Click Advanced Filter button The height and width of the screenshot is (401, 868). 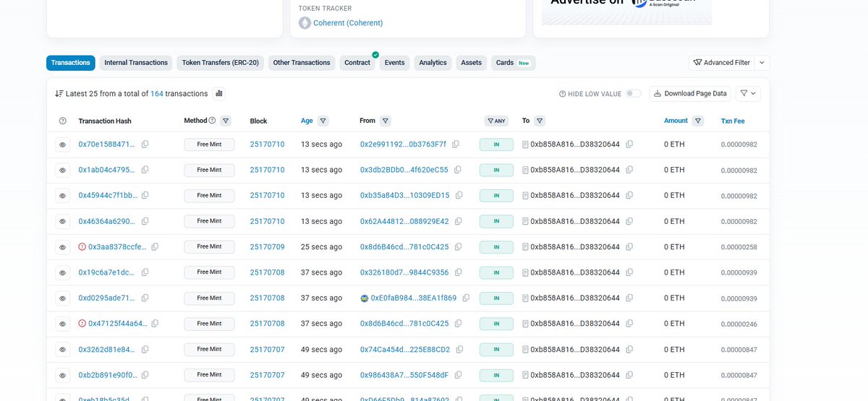(722, 63)
